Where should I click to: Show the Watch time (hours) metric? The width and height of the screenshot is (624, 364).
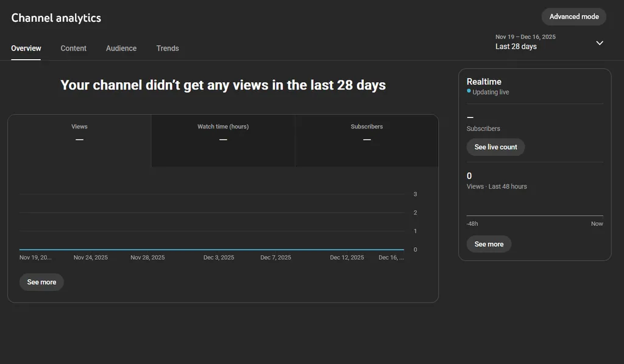tap(223, 140)
